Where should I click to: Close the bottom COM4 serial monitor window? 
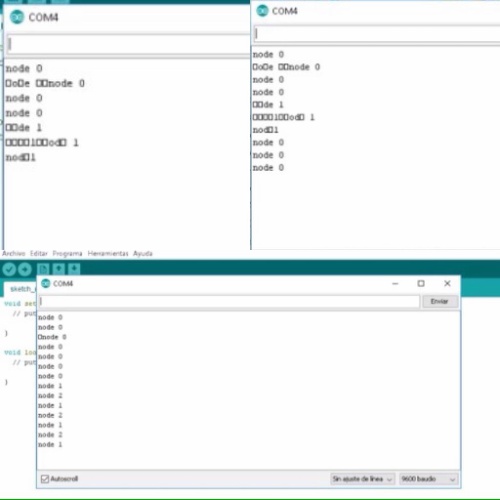click(x=447, y=283)
